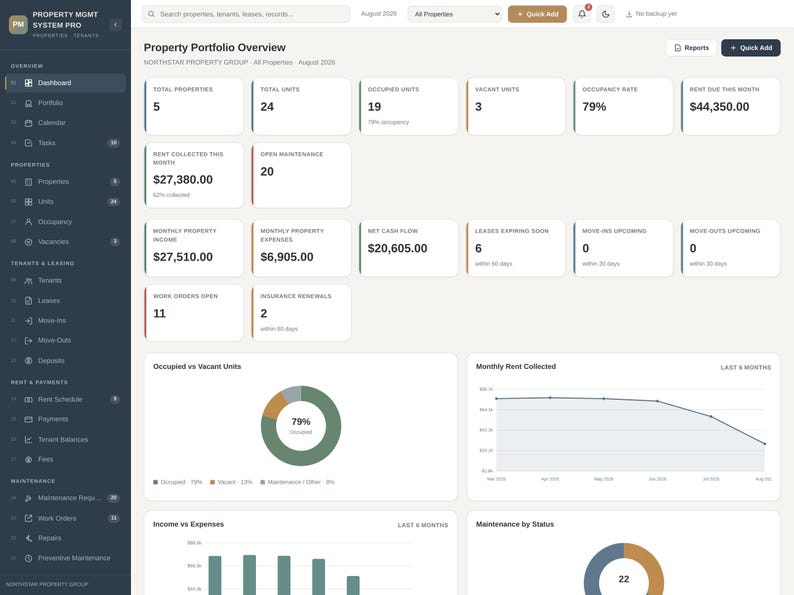Click the tan Quick Add button in top bar
The width and height of the screenshot is (794, 595).
point(537,14)
